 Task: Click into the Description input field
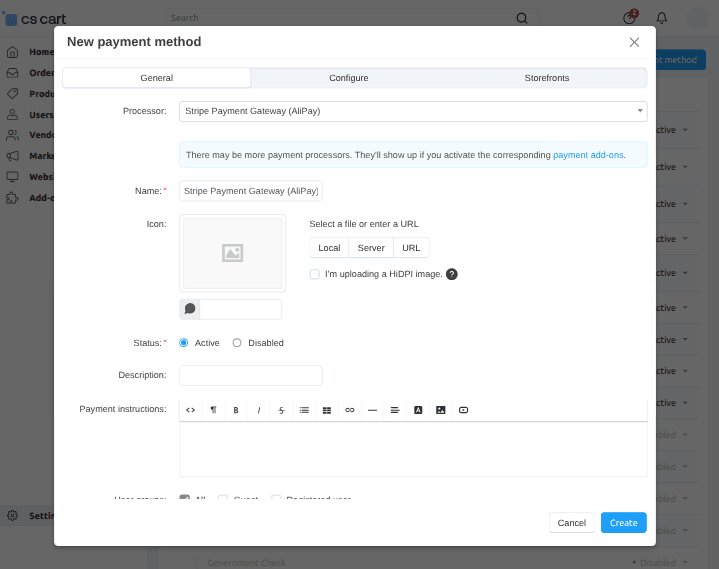(250, 376)
